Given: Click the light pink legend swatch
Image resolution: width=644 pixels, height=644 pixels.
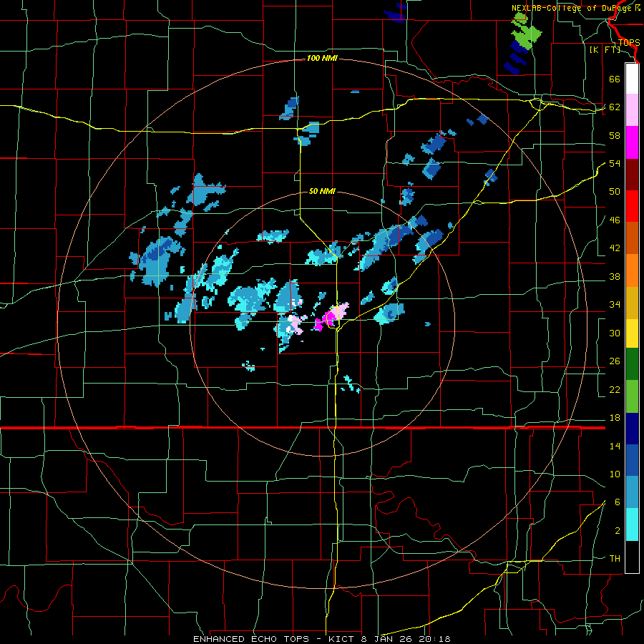Looking at the screenshot, I should [632, 110].
